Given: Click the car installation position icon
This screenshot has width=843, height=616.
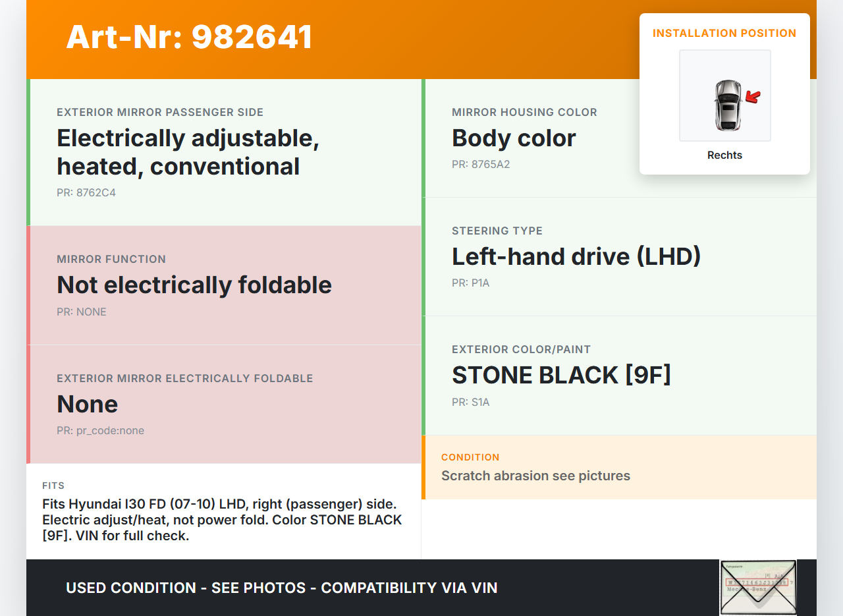Looking at the screenshot, I should (727, 105).
